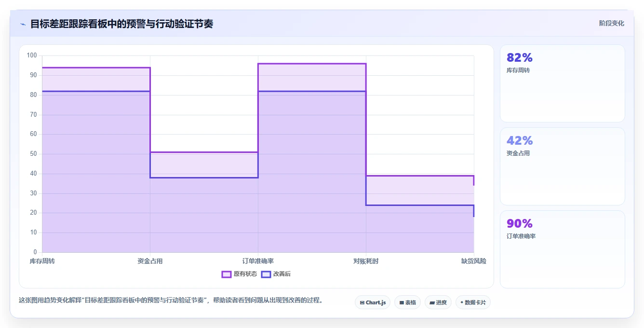Image resolution: width=644 pixels, height=328 pixels.
Task: Open the 42% 资金占用 card
Action: 562,166
